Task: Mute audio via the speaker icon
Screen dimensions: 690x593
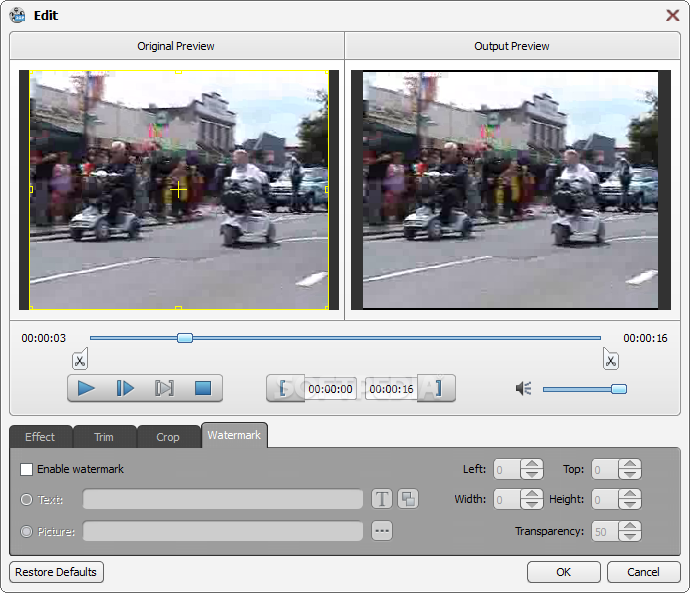Action: click(523, 388)
